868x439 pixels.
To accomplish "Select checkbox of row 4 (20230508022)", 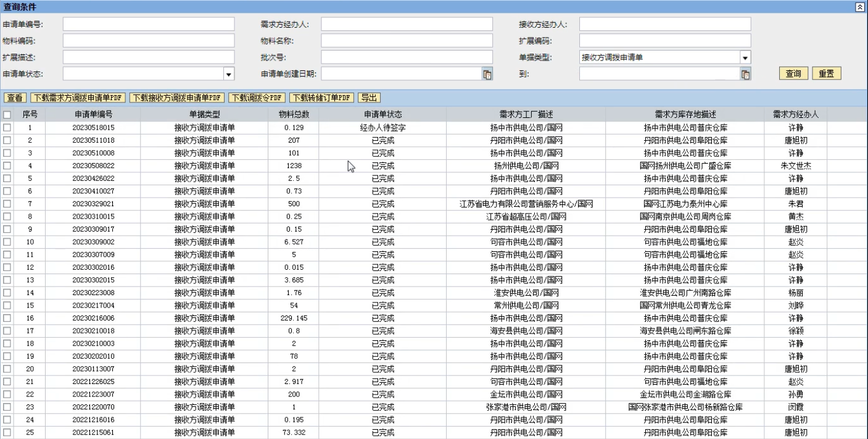I will coord(7,166).
